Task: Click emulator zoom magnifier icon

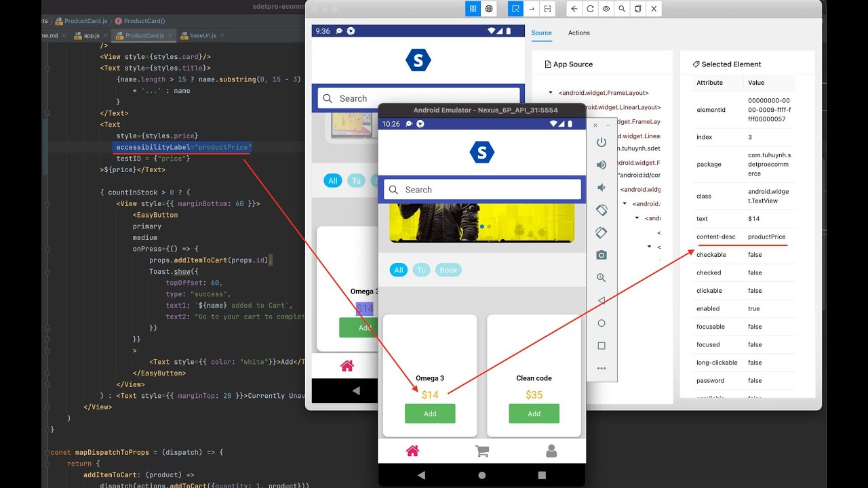Action: [601, 278]
